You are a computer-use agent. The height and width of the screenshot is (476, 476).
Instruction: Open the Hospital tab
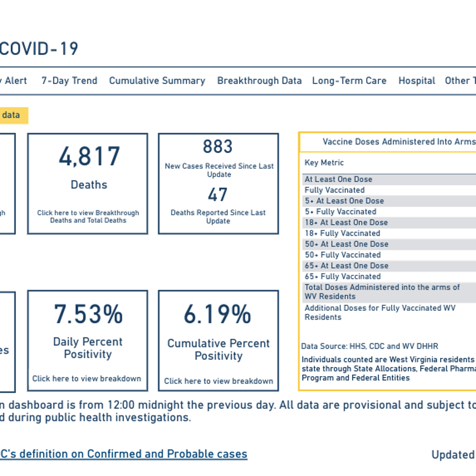(x=416, y=81)
